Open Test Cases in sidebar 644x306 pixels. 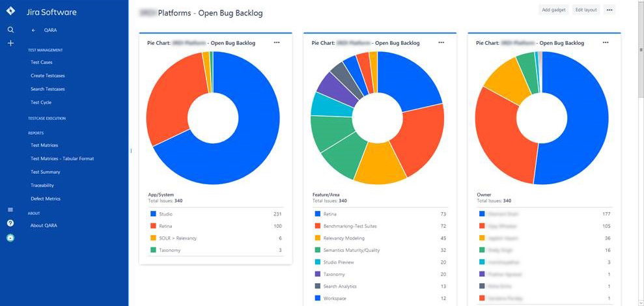pyautogui.click(x=42, y=63)
